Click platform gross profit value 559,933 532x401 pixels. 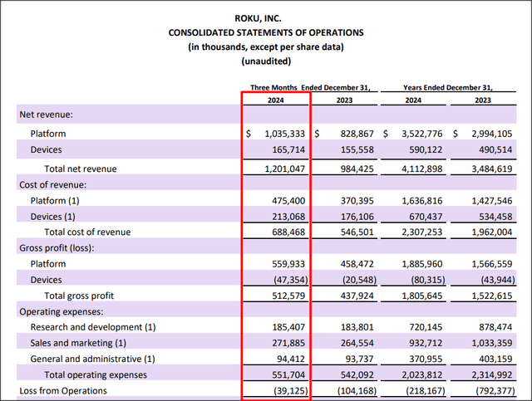coord(288,264)
